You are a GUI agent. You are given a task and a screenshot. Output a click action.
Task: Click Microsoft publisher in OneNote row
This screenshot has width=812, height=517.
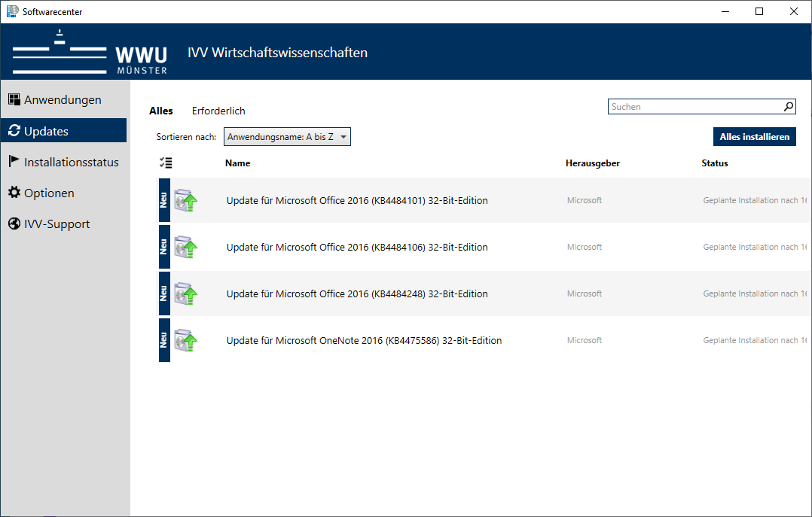click(585, 340)
